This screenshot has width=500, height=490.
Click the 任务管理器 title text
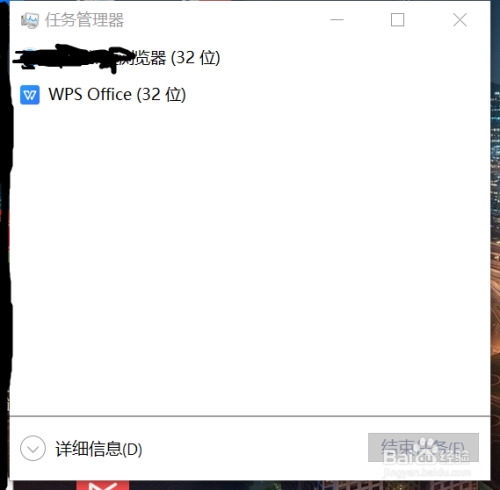tap(85, 20)
